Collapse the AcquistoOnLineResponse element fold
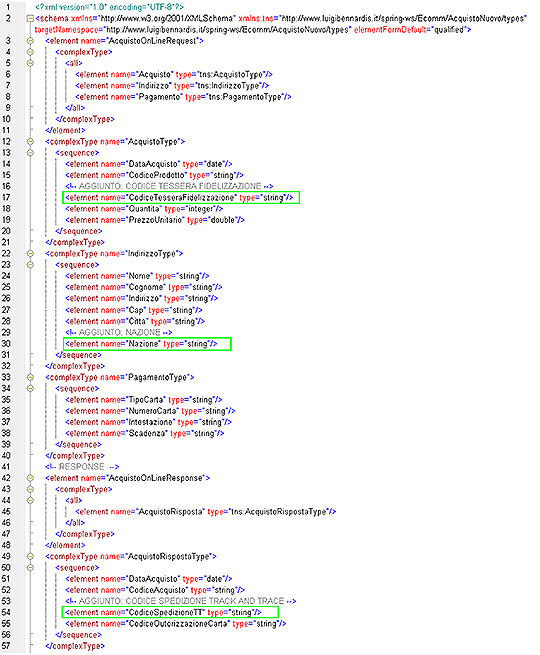 pos(30,478)
